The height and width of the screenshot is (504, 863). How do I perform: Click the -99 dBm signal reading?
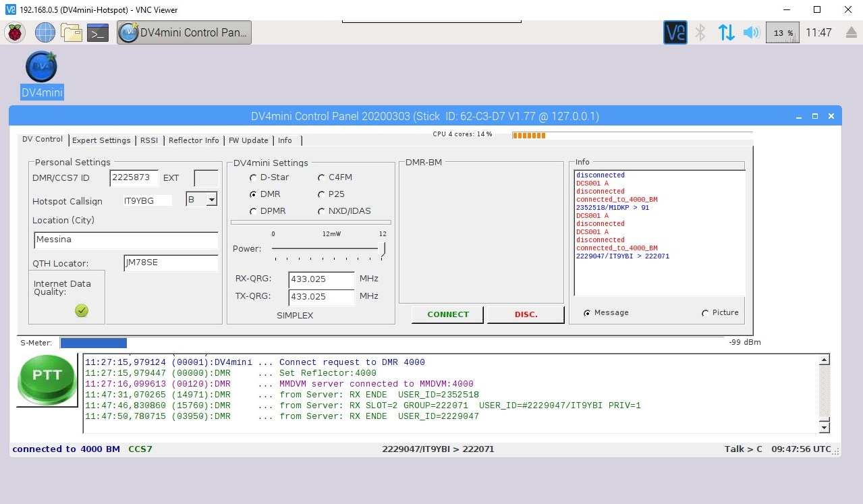(745, 343)
